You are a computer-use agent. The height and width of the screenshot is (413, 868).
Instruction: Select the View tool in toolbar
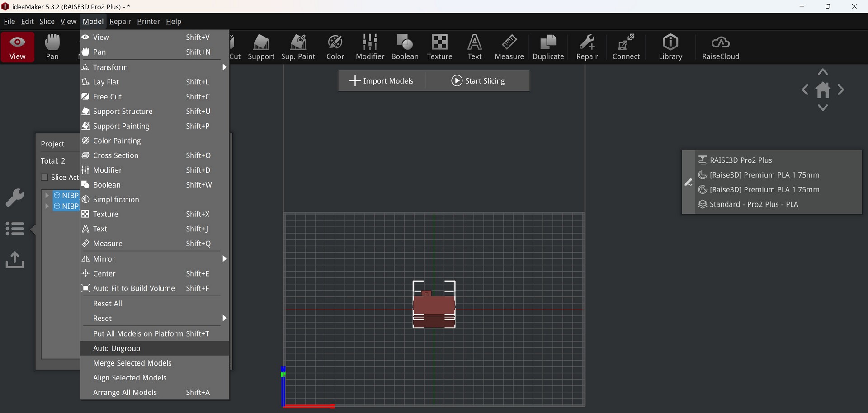click(18, 47)
